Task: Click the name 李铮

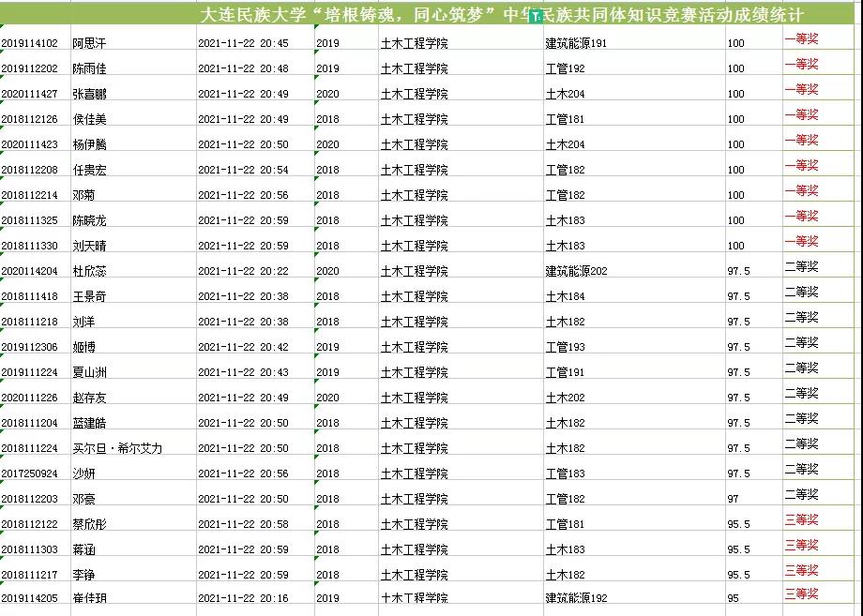Action: (83, 575)
